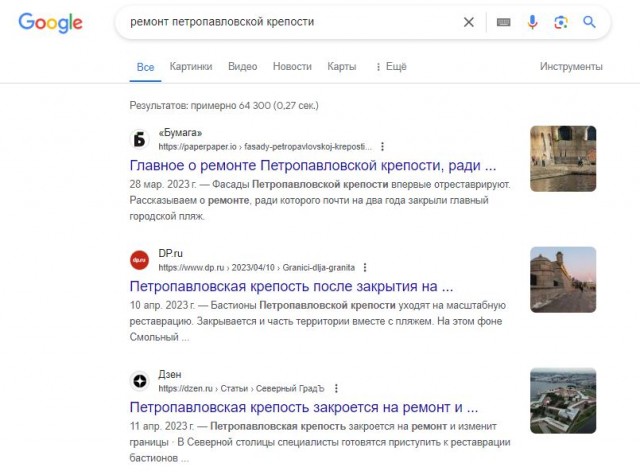Click the DP.ru site name

point(171,253)
